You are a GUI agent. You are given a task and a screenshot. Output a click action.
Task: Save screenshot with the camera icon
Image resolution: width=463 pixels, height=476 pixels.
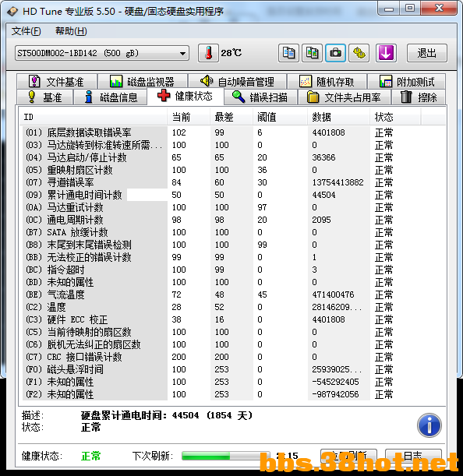335,53
